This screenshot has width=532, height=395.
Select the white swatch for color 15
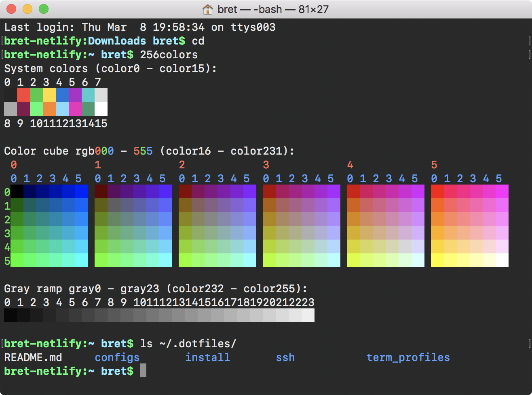coord(100,109)
